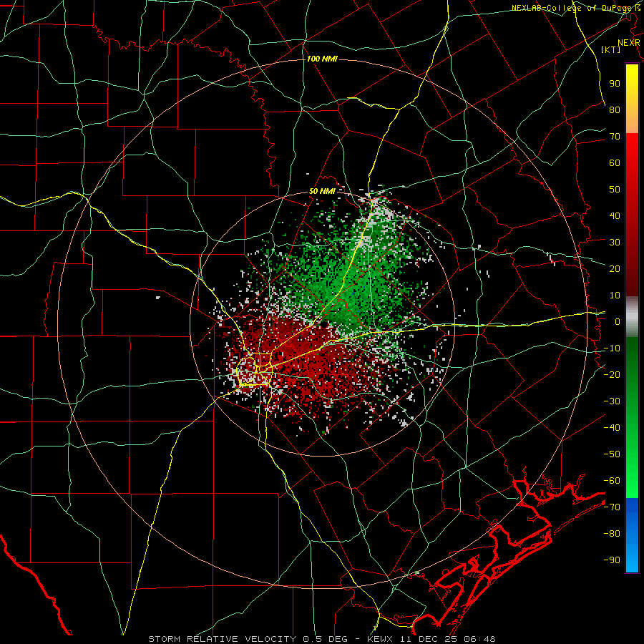Screen dimensions: 644x644
Task: Click the 90 value on velocity scale
Action: [615, 84]
